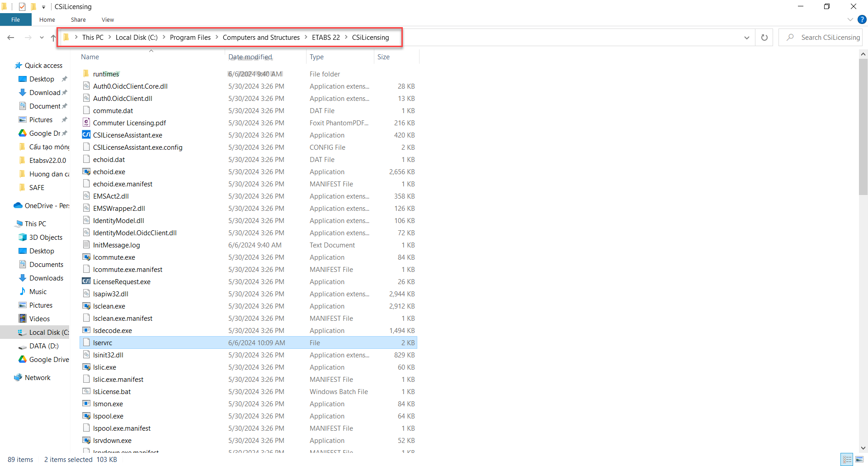The image size is (868, 466).
Task: Open the Help question mark icon
Action: coord(862,19)
